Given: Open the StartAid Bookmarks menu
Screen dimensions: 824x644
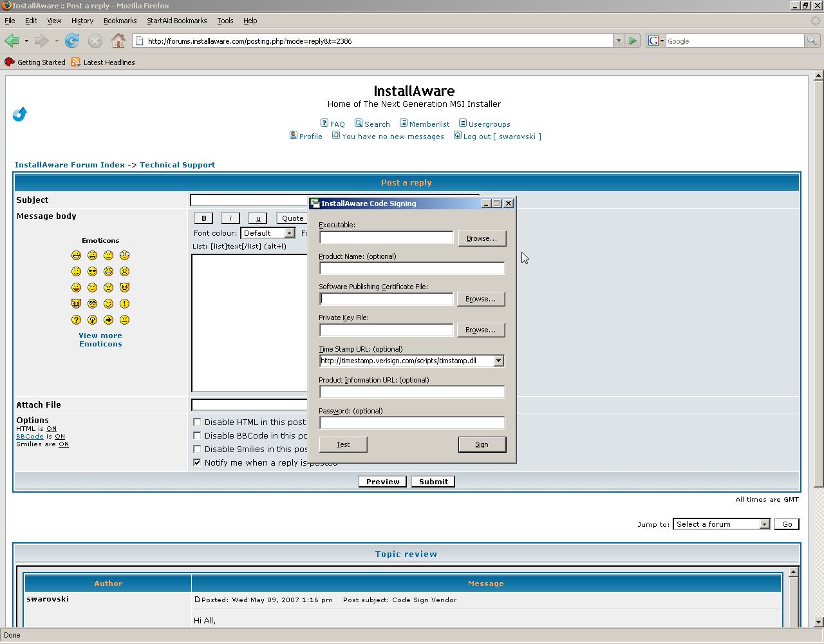Looking at the screenshot, I should coord(177,21).
